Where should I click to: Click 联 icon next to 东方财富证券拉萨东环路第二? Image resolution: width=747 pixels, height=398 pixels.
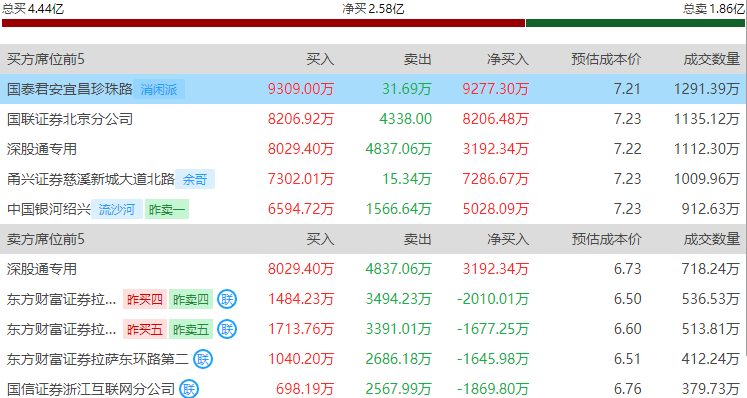point(203,359)
